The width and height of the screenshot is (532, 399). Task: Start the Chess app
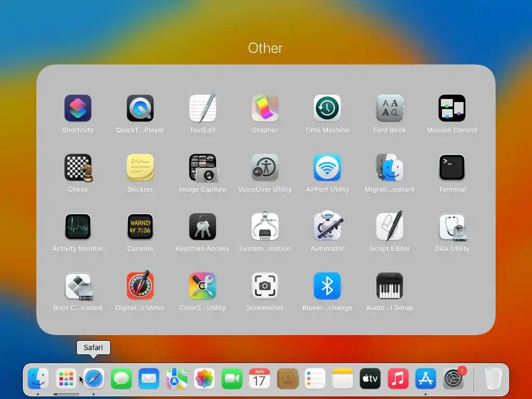[78, 168]
